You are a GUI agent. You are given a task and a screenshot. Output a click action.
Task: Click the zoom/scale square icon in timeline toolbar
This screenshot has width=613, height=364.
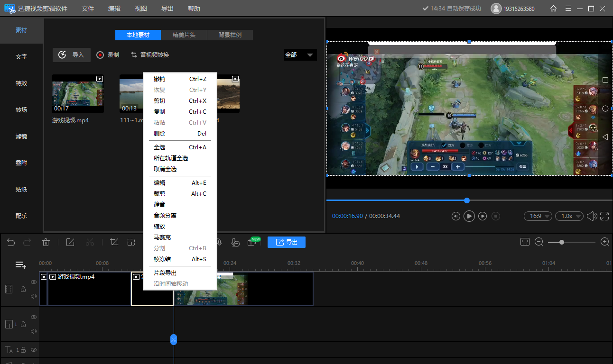pos(131,243)
